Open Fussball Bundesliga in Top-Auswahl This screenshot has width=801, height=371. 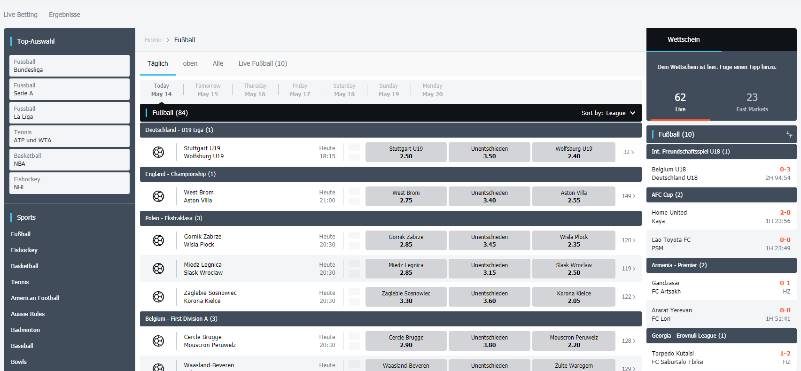[x=69, y=66]
